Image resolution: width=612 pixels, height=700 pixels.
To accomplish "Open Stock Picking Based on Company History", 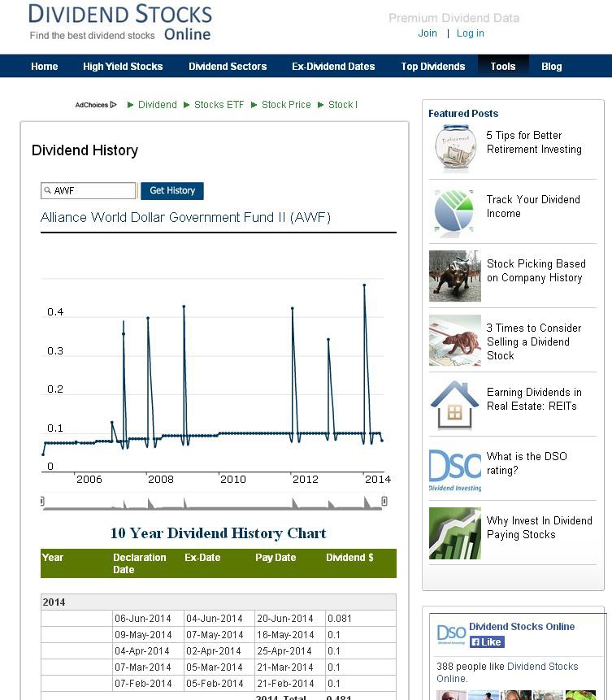I will (536, 271).
